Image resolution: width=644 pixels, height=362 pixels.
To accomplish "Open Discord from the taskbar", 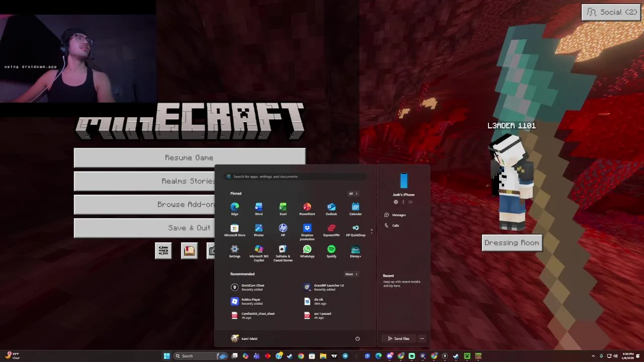I will point(389,356).
